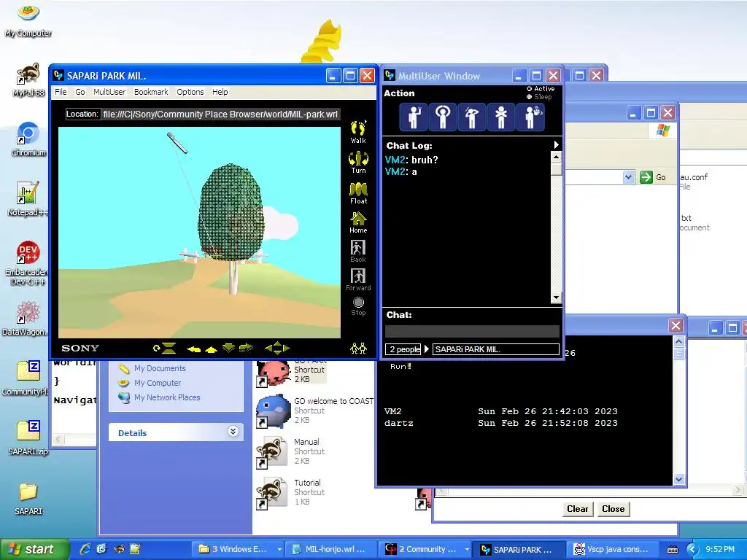The image size is (747, 560).
Task: Click chat log scrollbar down arrow
Action: click(x=556, y=298)
